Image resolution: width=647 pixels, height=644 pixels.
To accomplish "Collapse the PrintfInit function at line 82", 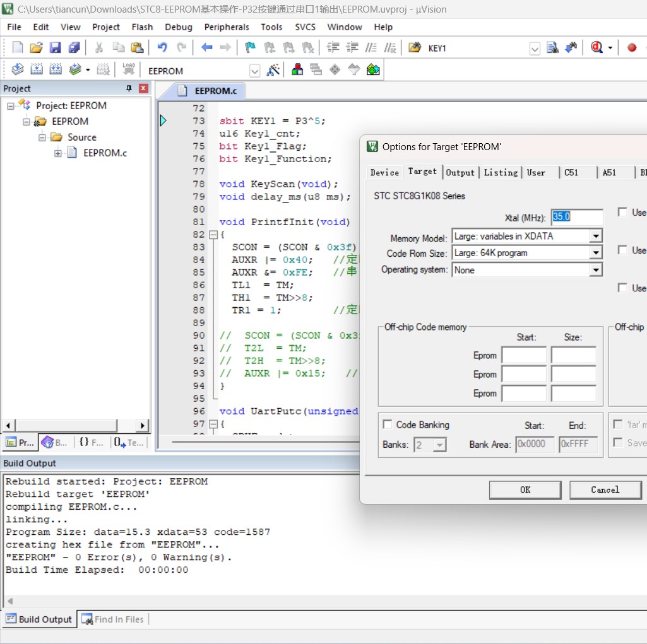I will pyautogui.click(x=213, y=235).
